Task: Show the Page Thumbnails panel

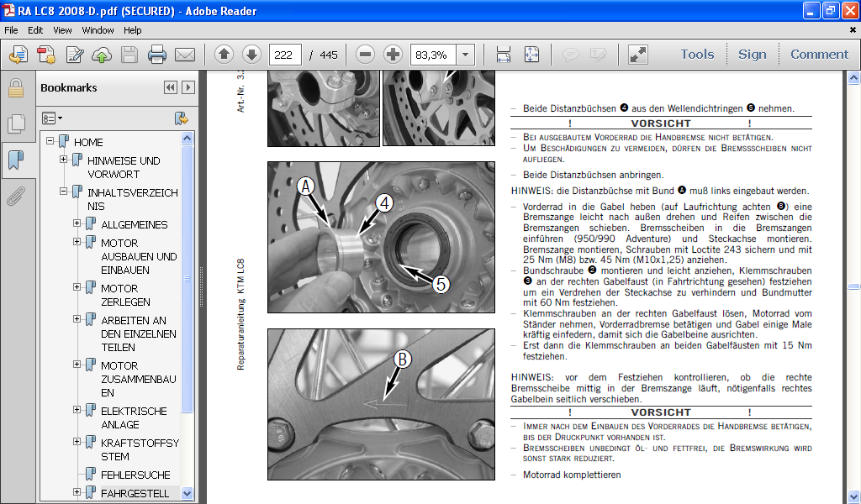Action: (15, 124)
